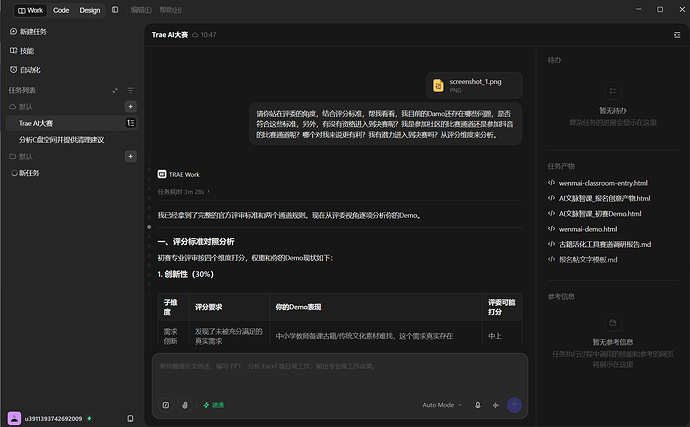Open AI文脉智课_初赛Demo.html artifact
Screen dimensions: 690x427
595,214
